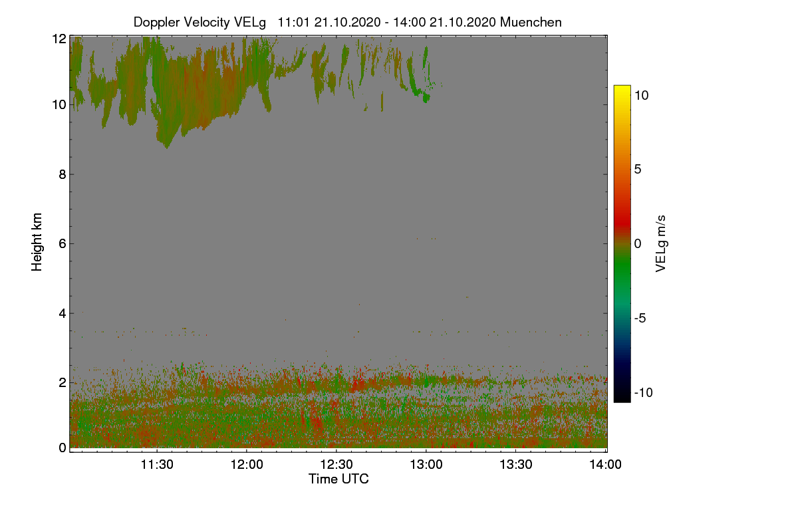Click the plot title Doppler Velocity VELg
798x532 pixels.
point(199,22)
